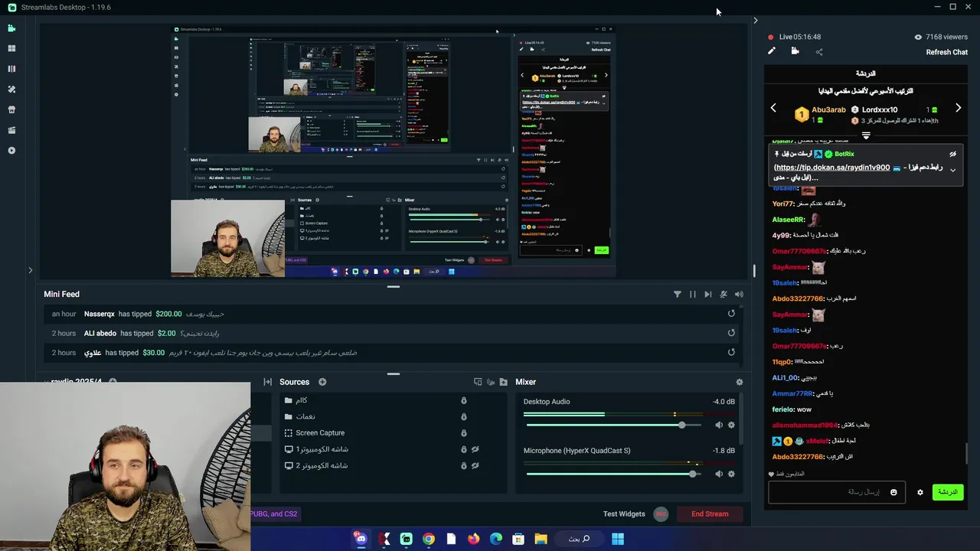
Task: Open the Layout Editor grid icon in sidebar
Action: (x=11, y=48)
